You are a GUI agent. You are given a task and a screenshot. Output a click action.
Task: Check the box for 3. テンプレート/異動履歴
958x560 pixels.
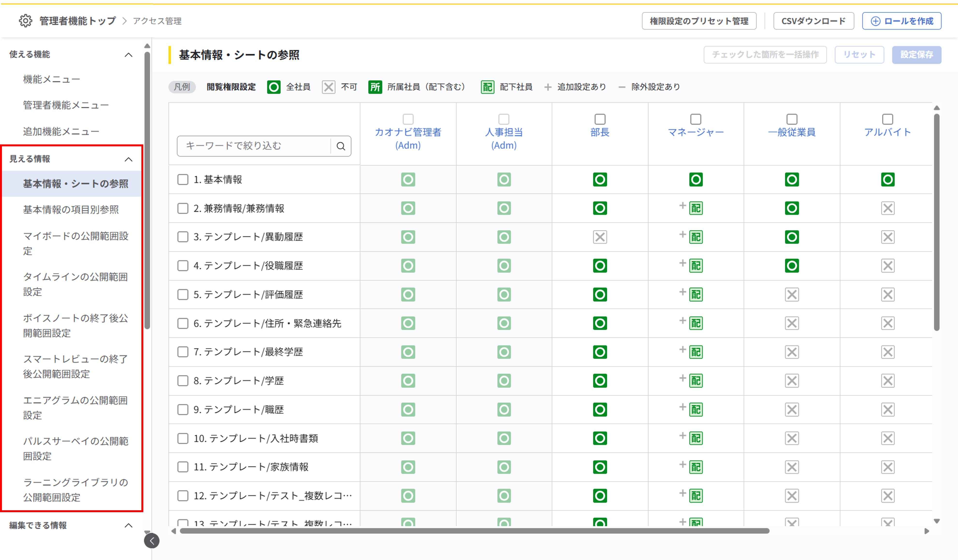click(x=183, y=237)
